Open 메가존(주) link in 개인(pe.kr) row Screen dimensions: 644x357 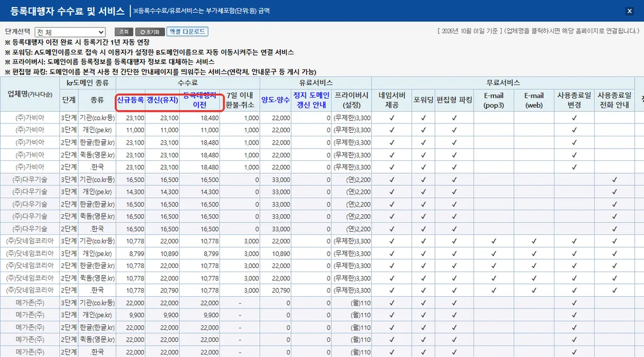[30, 315]
